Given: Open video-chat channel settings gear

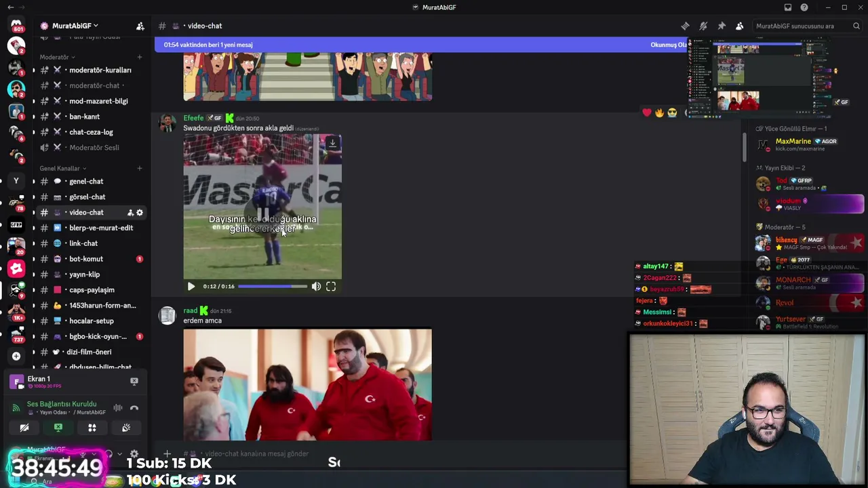Looking at the screenshot, I should [x=140, y=213].
